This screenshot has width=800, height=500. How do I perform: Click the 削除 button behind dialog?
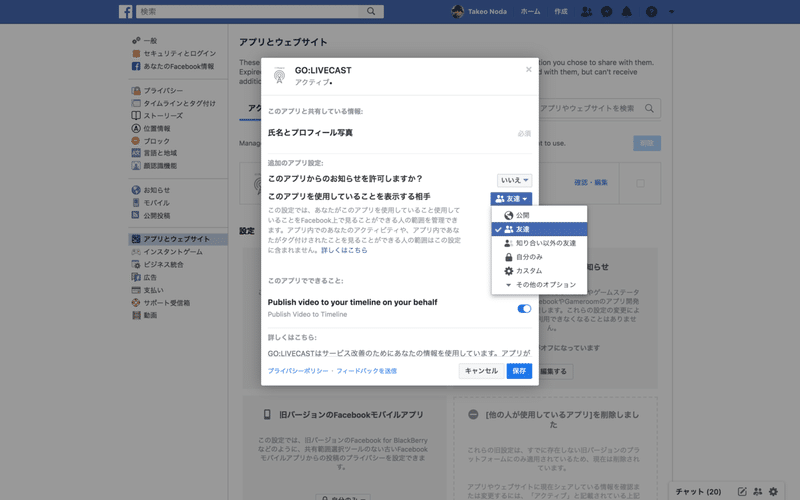click(647, 143)
